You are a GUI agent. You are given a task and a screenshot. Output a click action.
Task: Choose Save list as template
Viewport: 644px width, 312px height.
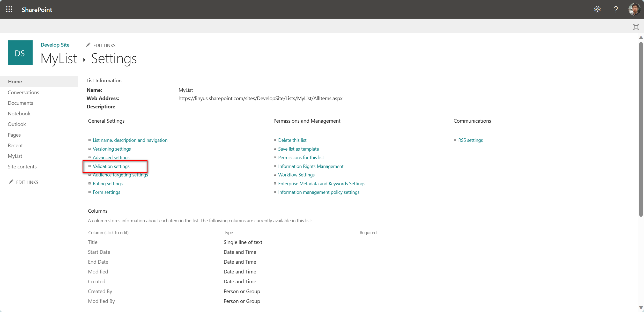(x=298, y=149)
